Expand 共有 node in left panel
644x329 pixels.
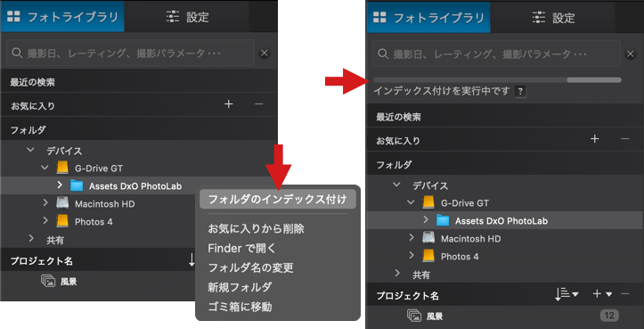(x=31, y=239)
